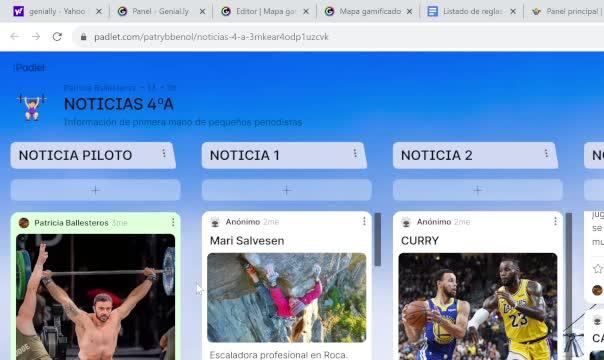Close the Editor | Mapa tab
This screenshot has height=360, width=604.
(306, 12)
